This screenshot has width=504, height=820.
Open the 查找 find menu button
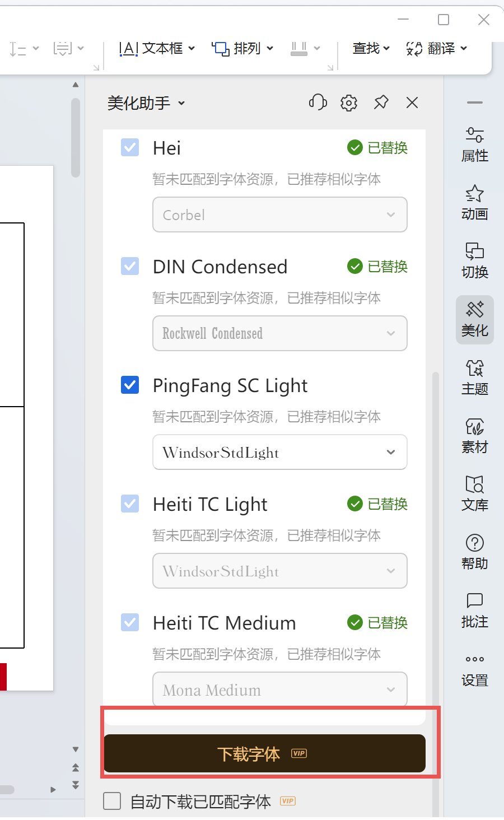[371, 49]
